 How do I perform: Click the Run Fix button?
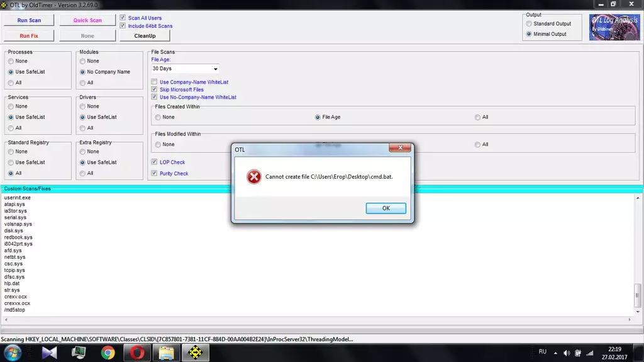(29, 36)
